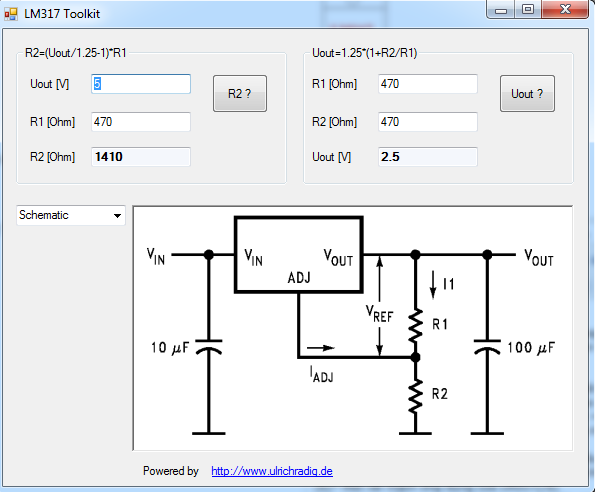Click the LM317 Toolkit app icon in title bar

[x=11, y=14]
